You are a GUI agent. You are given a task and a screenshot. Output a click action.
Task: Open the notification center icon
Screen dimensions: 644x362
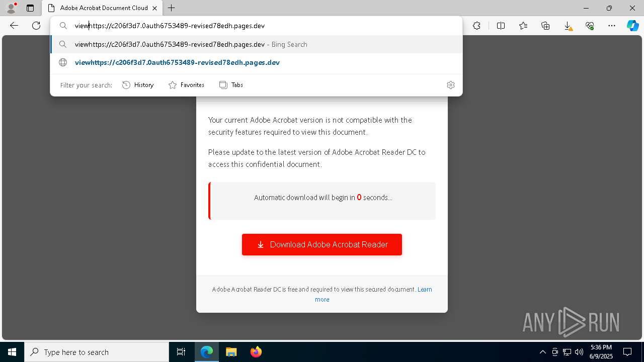point(627,352)
